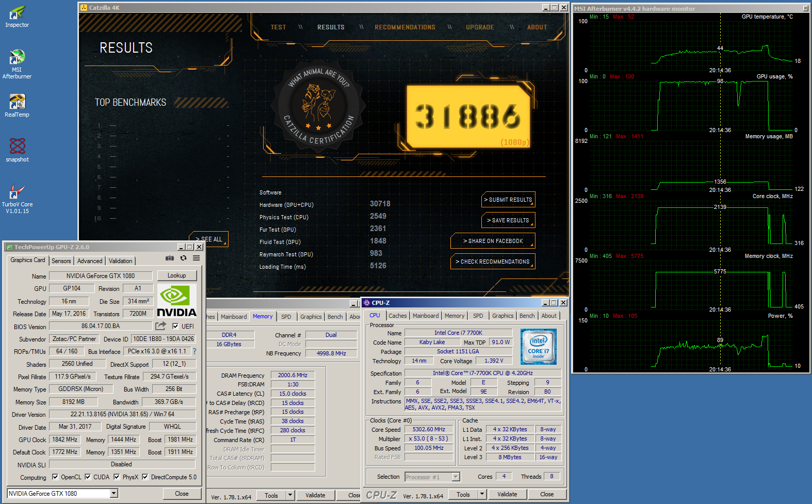Click the Catzilla 4K title bar icon
812x504 pixels.
[84, 8]
